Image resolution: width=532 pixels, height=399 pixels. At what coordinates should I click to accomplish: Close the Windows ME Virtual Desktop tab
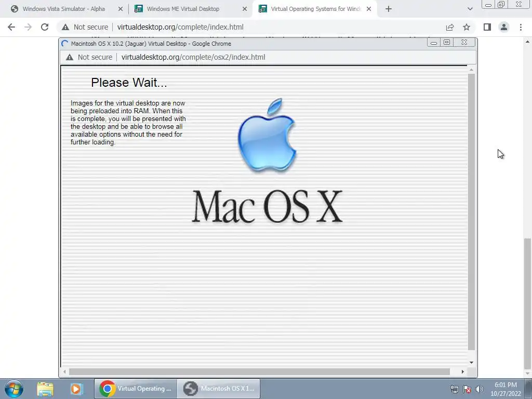point(245,9)
